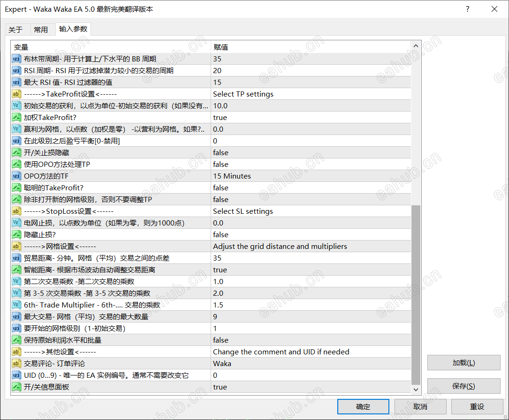Toggle false value of 除非打开新的网格级别 row
Image resolution: width=509 pixels, height=420 pixels.
coord(311,200)
